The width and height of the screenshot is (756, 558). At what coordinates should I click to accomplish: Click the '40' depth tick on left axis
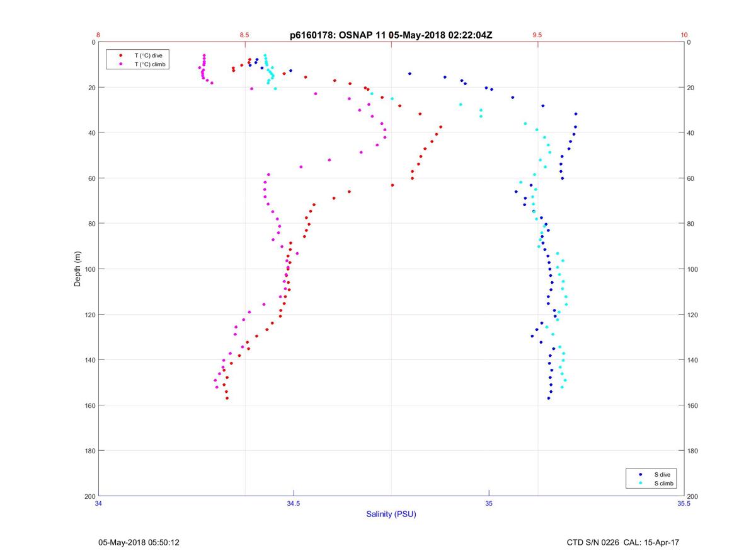tap(92, 133)
